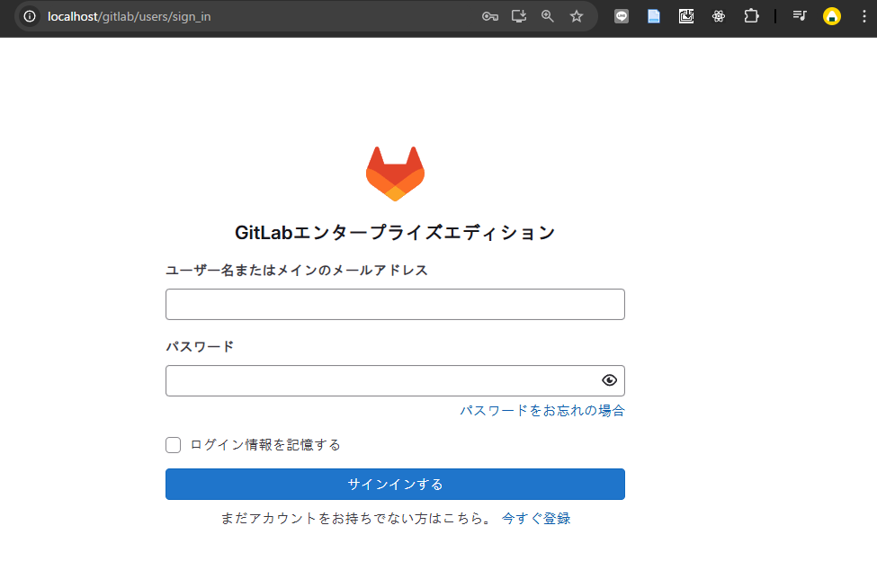877x588 pixels.
Task: Click the yellow profile avatar
Action: point(832,16)
